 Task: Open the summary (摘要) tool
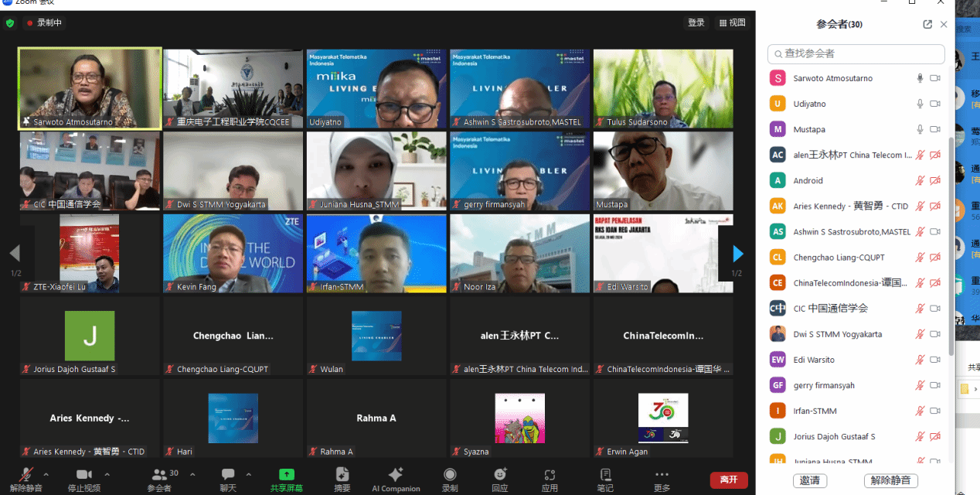(342, 474)
